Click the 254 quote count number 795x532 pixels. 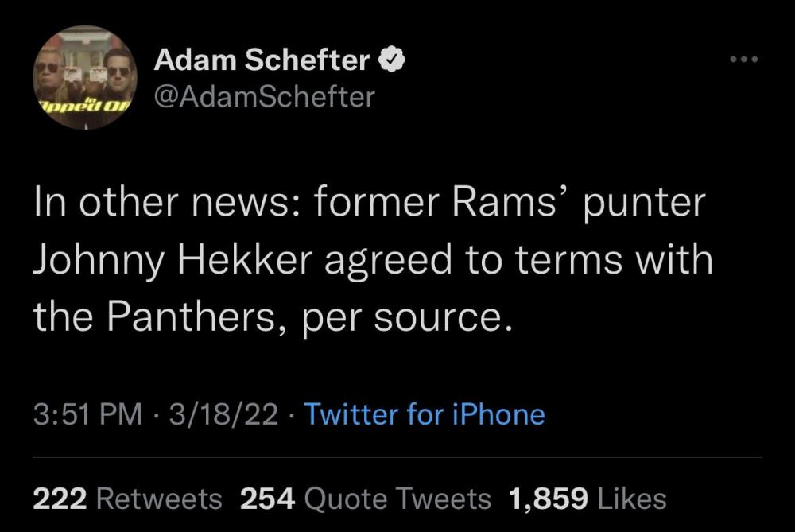coord(267,499)
